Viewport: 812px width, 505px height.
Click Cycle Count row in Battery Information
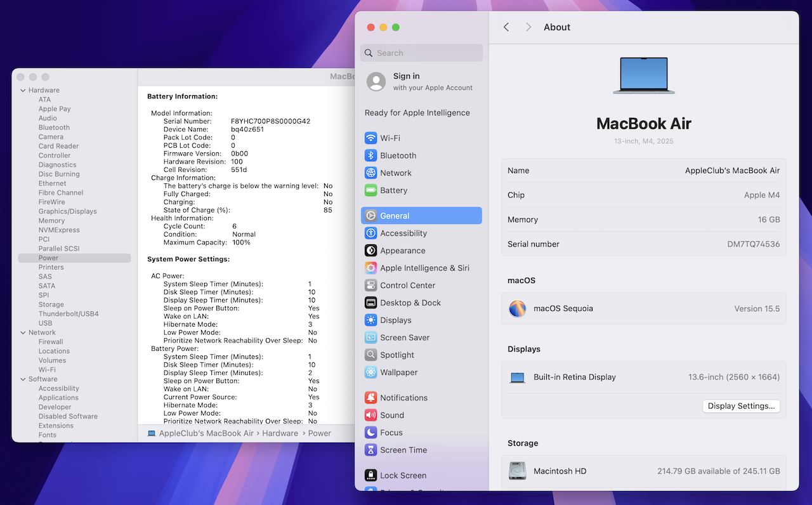(x=200, y=226)
